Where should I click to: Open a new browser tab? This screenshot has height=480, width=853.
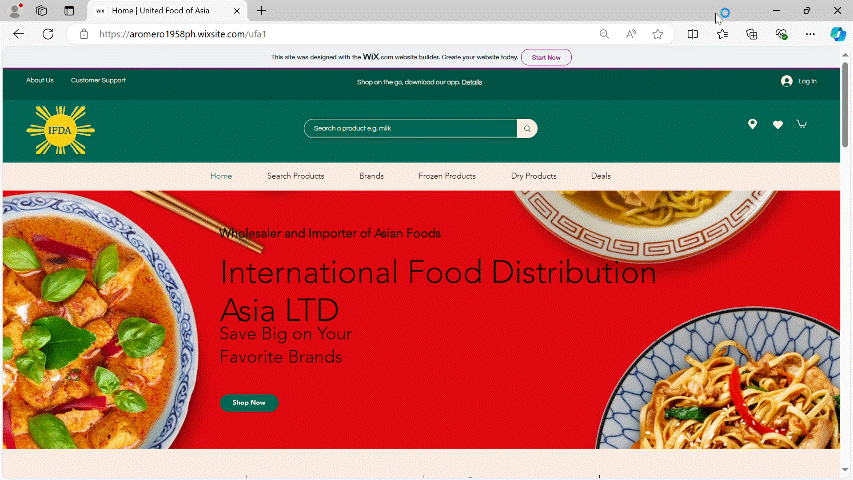(261, 10)
